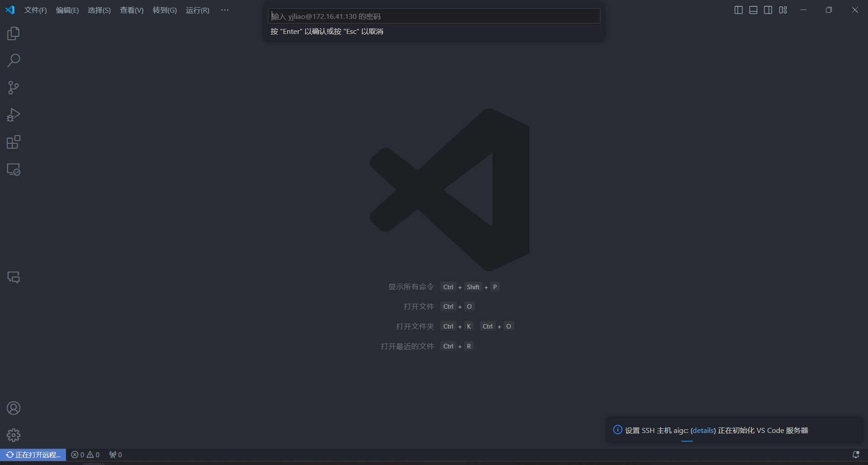Image resolution: width=868 pixels, height=465 pixels.
Task: Click the details link in SSH notification
Action: click(703, 430)
